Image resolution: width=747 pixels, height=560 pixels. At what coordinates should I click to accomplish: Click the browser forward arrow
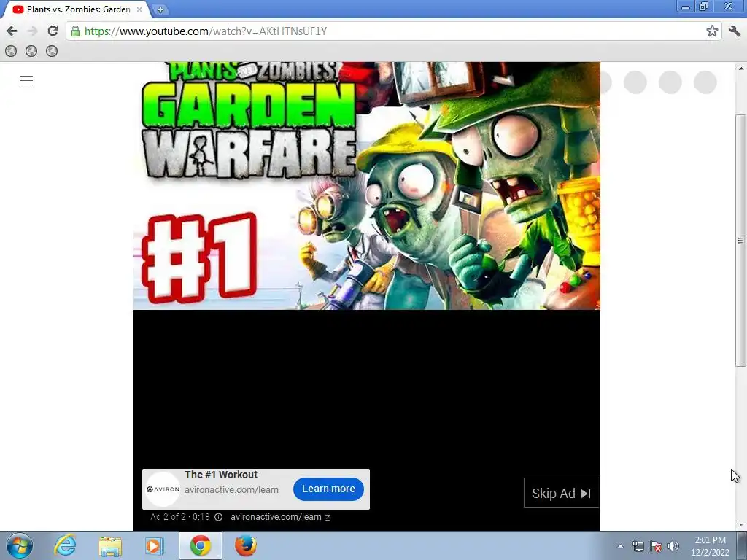(32, 31)
